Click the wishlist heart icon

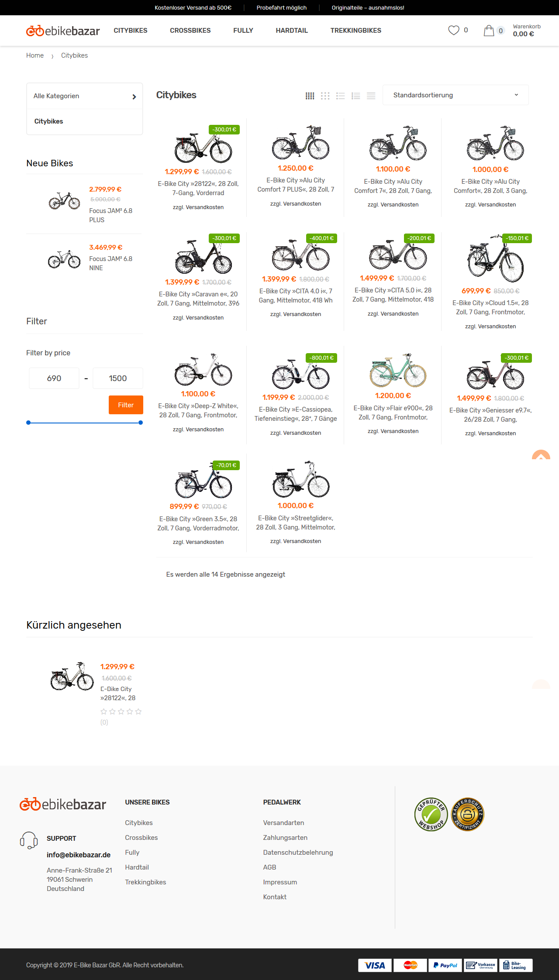454,31
